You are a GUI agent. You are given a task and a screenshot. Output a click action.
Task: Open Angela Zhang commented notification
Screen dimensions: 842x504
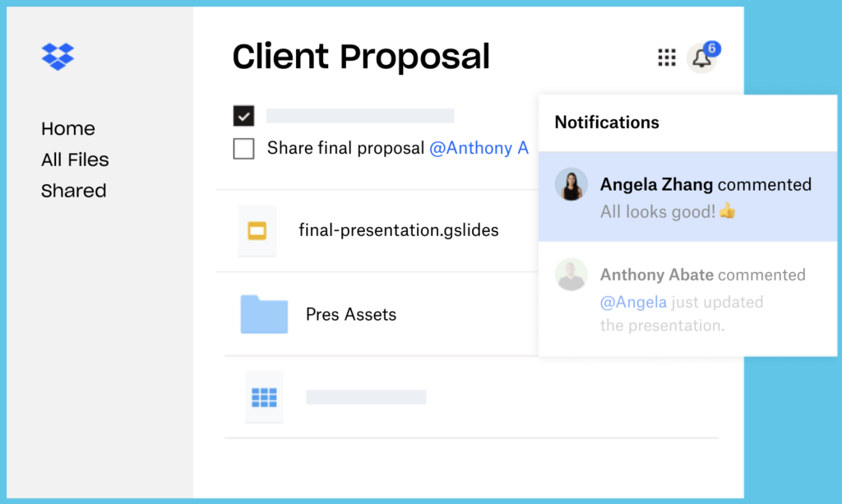(x=687, y=197)
